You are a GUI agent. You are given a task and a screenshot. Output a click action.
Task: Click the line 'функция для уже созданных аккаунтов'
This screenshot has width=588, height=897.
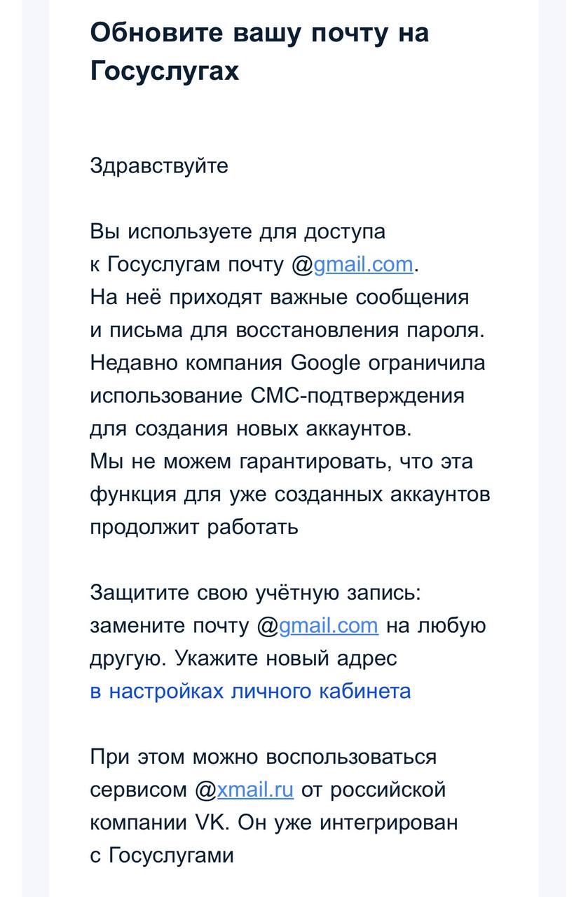point(290,495)
